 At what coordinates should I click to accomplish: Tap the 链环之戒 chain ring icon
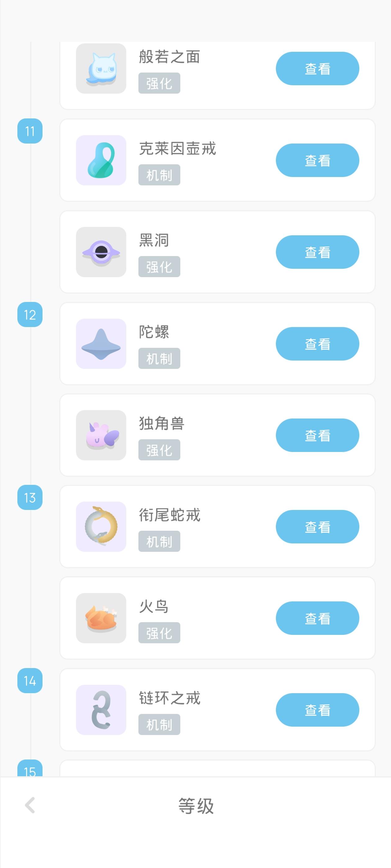(x=101, y=710)
